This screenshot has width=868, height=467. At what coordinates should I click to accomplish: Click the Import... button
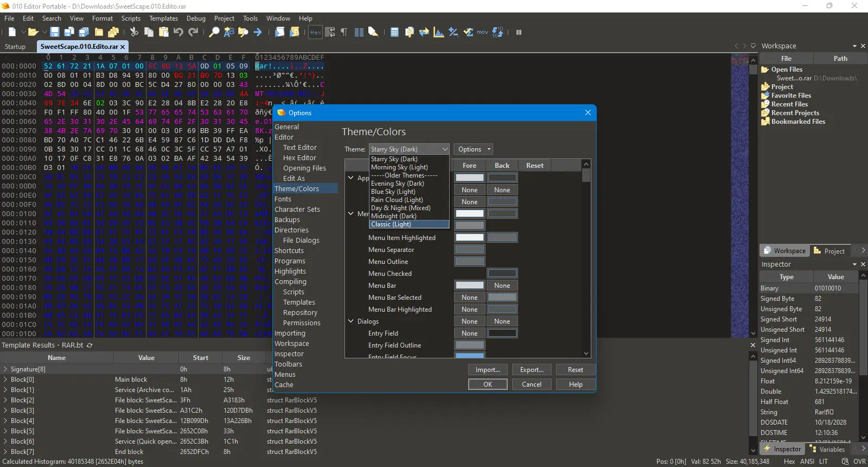(488, 370)
